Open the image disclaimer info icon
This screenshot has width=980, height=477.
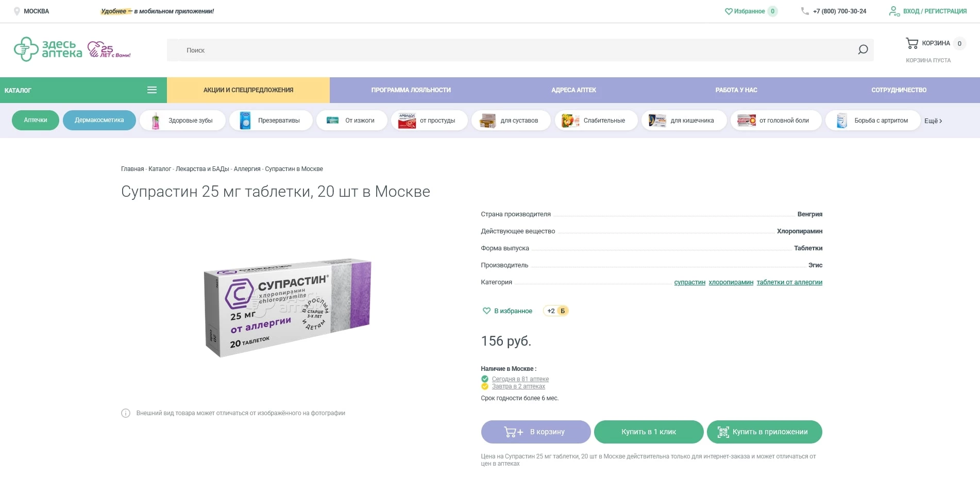click(126, 413)
